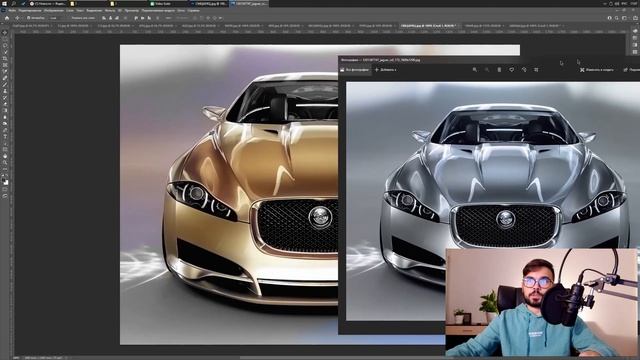Open the Фильтр menu
The width and height of the screenshot is (640, 360).
coord(110,11)
